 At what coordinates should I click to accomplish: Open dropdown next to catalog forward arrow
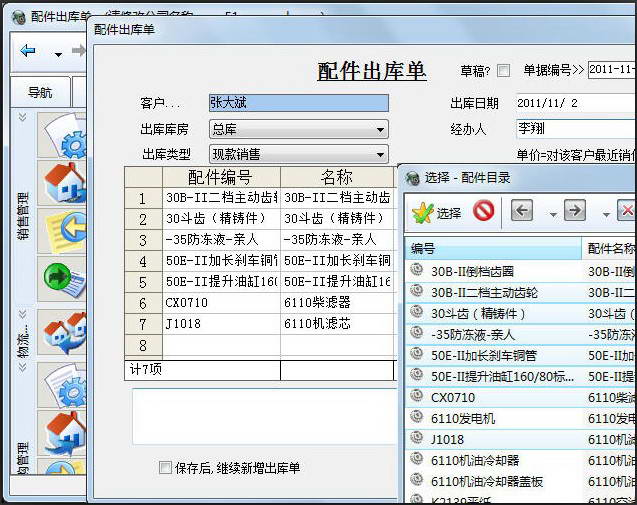click(606, 215)
